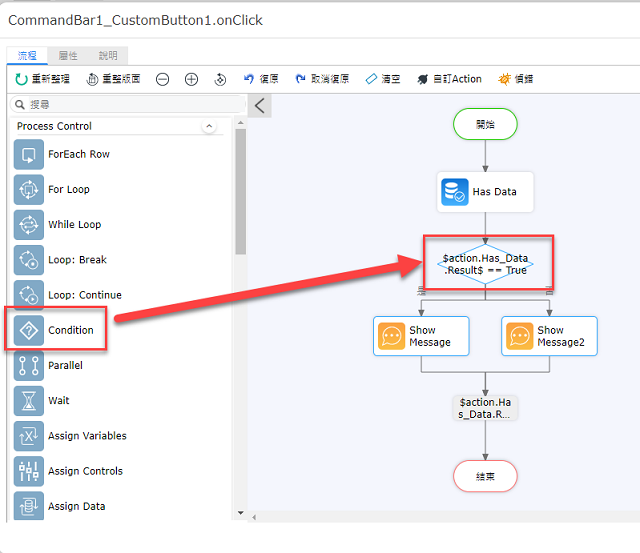
Task: Choose the While Loop icon
Action: pos(29,224)
